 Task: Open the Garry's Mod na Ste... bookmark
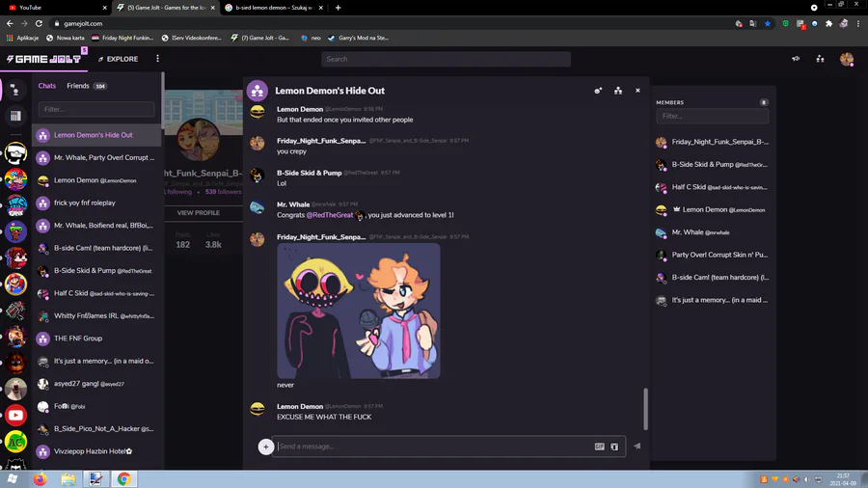tap(358, 39)
